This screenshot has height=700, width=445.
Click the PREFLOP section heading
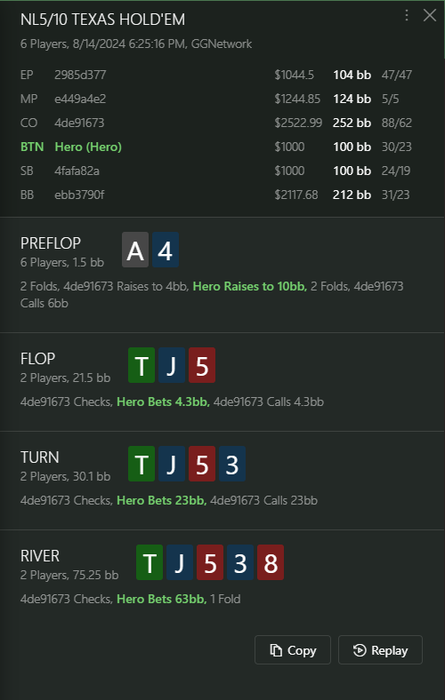click(x=50, y=243)
